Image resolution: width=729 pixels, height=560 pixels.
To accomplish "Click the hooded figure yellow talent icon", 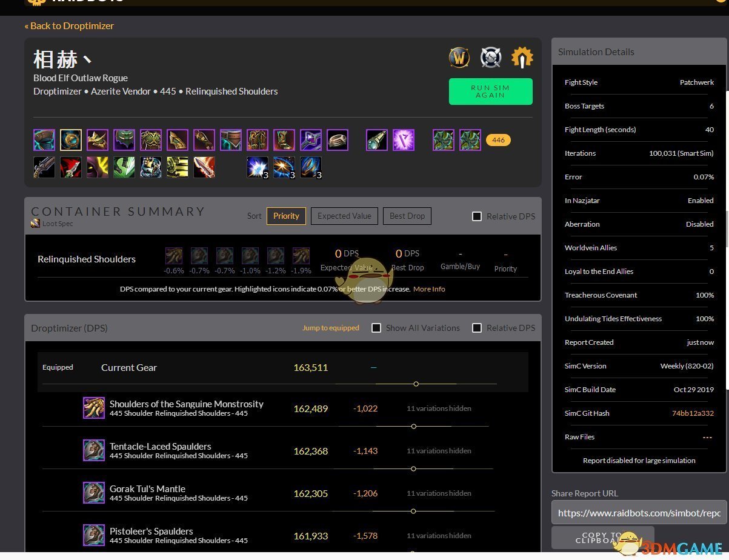I will [98, 167].
